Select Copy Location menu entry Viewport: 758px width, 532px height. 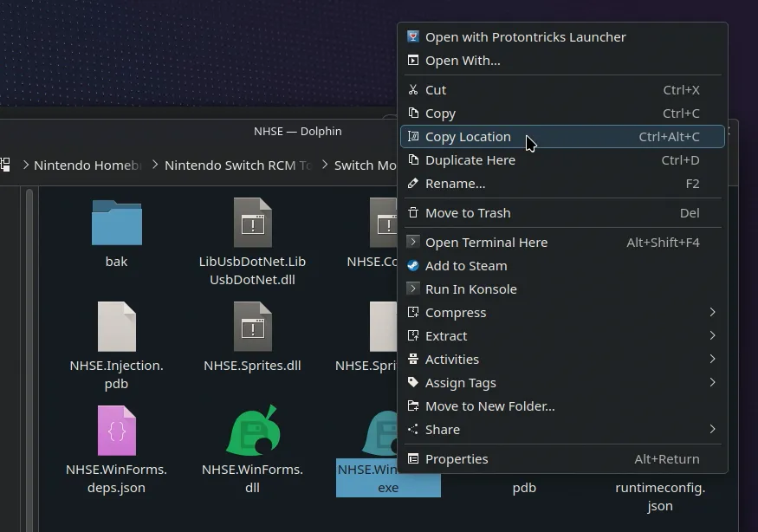click(562, 137)
